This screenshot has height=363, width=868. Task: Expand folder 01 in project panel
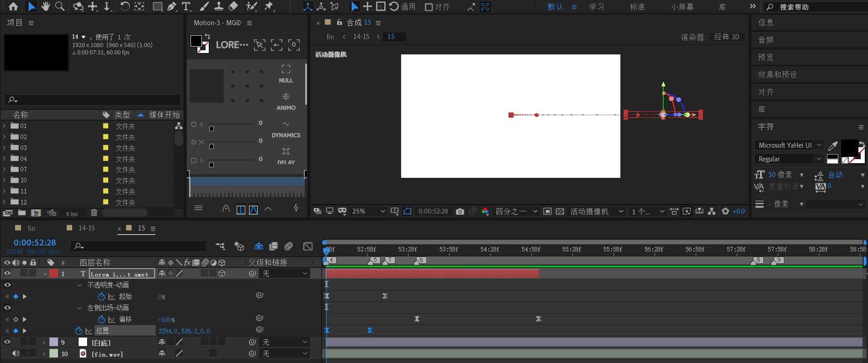pyautogui.click(x=5, y=126)
